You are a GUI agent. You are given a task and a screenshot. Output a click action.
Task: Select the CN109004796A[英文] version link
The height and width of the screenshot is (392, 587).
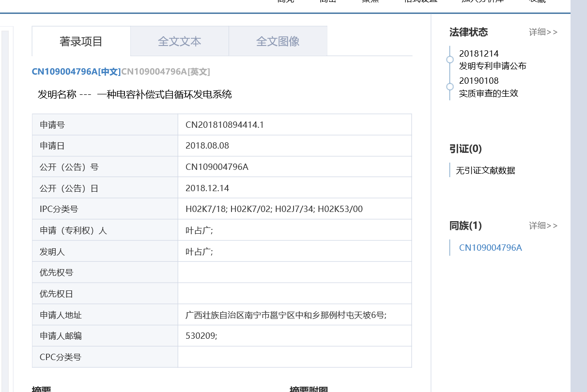pyautogui.click(x=166, y=72)
